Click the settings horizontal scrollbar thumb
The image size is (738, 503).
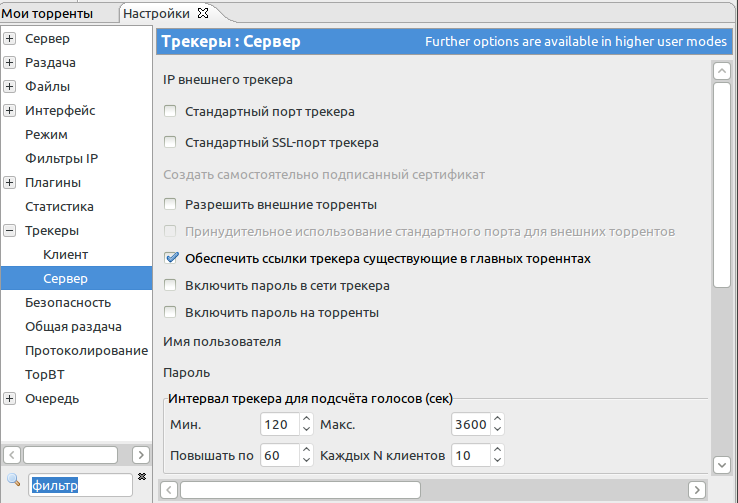pyautogui.click(x=300, y=490)
